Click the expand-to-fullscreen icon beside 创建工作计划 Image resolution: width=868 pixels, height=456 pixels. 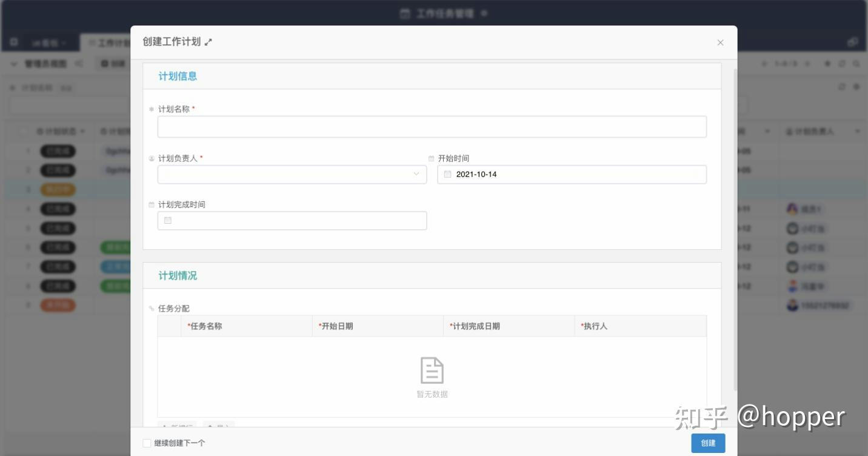coord(209,42)
